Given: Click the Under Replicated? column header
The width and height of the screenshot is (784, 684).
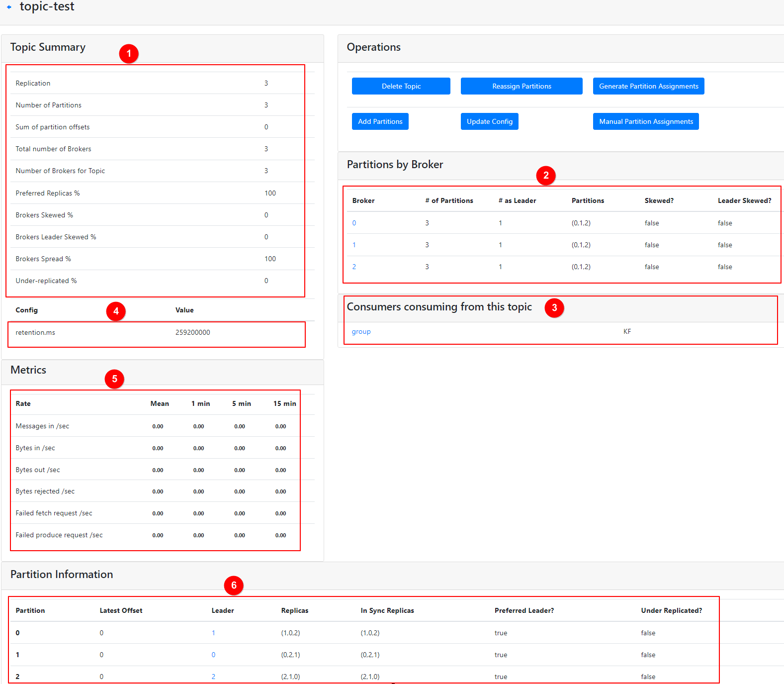Looking at the screenshot, I should tap(671, 610).
